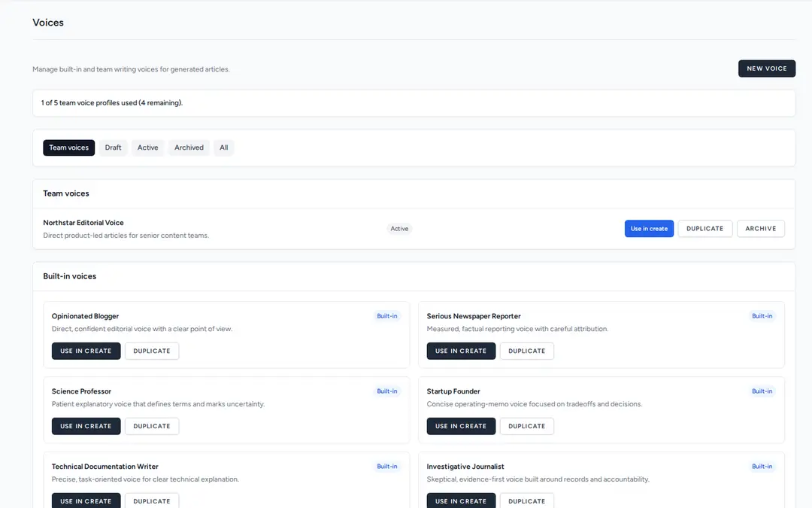
Task: Click the Startup Founder description text
Action: pyautogui.click(x=535, y=404)
